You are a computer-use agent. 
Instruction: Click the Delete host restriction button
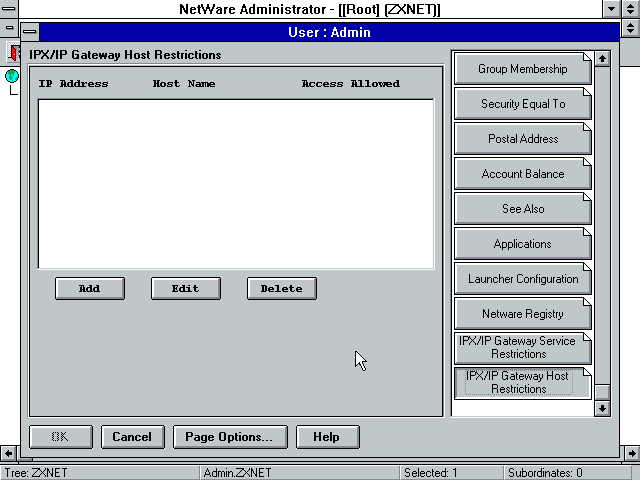coord(282,289)
